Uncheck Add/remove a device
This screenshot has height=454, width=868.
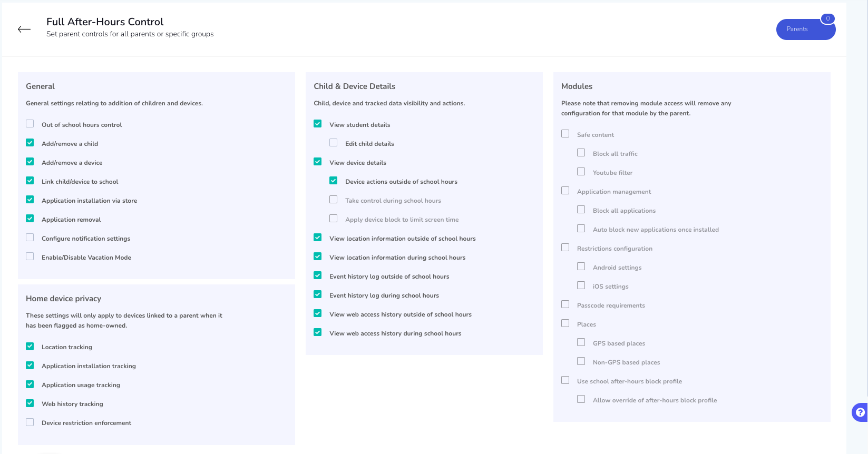(x=30, y=162)
